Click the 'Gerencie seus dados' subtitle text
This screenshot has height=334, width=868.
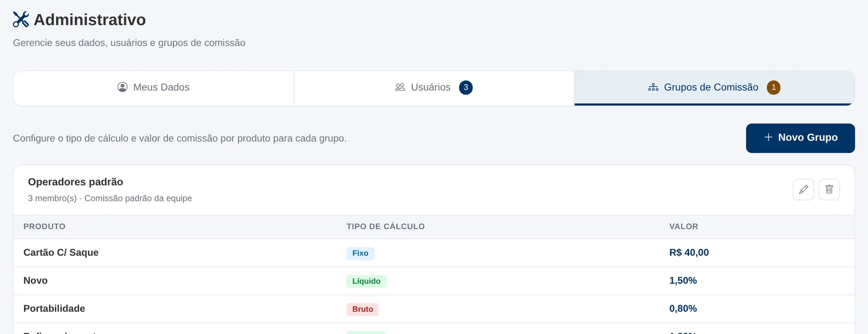(129, 43)
